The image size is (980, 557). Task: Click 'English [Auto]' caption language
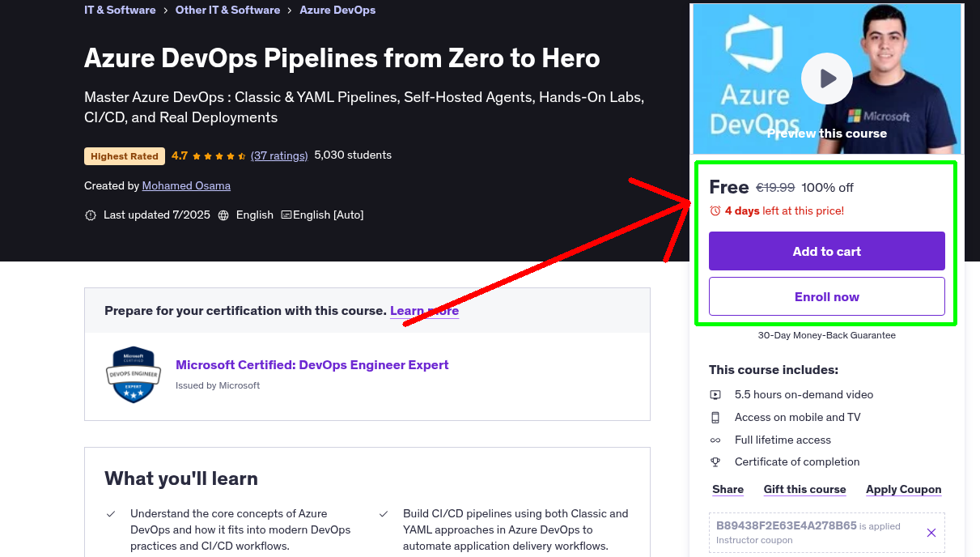pyautogui.click(x=329, y=215)
